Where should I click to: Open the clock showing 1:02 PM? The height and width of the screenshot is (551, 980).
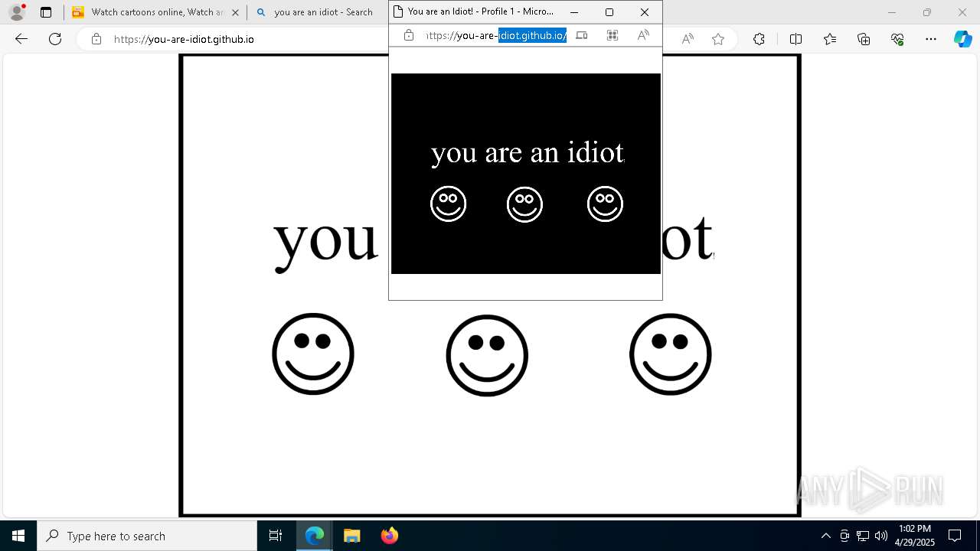pos(915,536)
